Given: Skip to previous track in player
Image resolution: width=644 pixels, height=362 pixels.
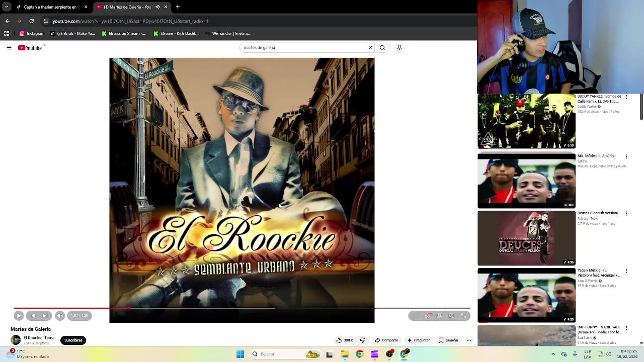Looking at the screenshot, I should tap(33, 316).
